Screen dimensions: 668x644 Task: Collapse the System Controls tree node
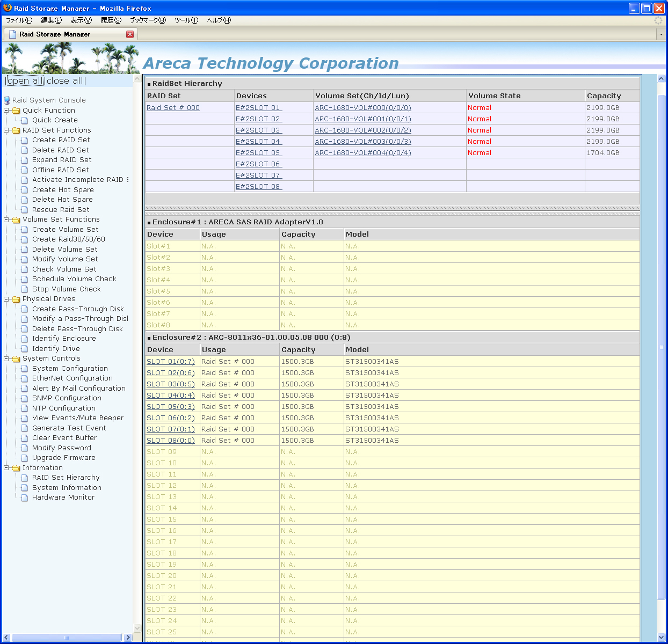tap(6, 358)
